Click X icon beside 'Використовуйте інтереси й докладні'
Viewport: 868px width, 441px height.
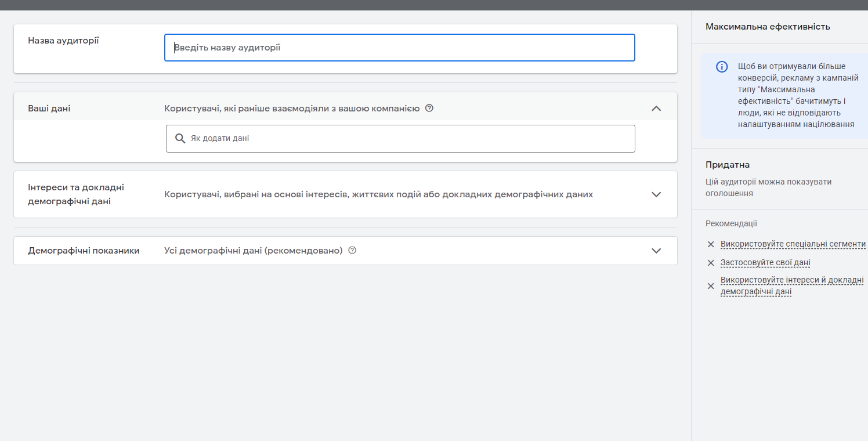pos(711,286)
